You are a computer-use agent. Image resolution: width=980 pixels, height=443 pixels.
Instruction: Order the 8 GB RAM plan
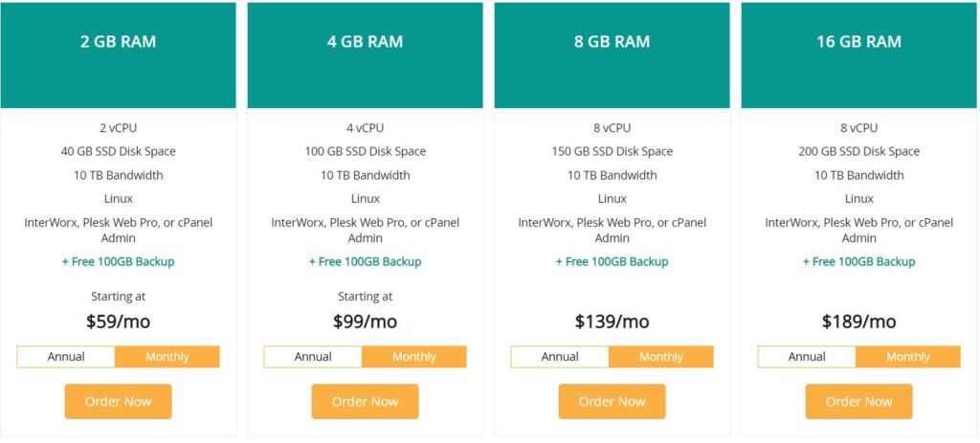(612, 401)
